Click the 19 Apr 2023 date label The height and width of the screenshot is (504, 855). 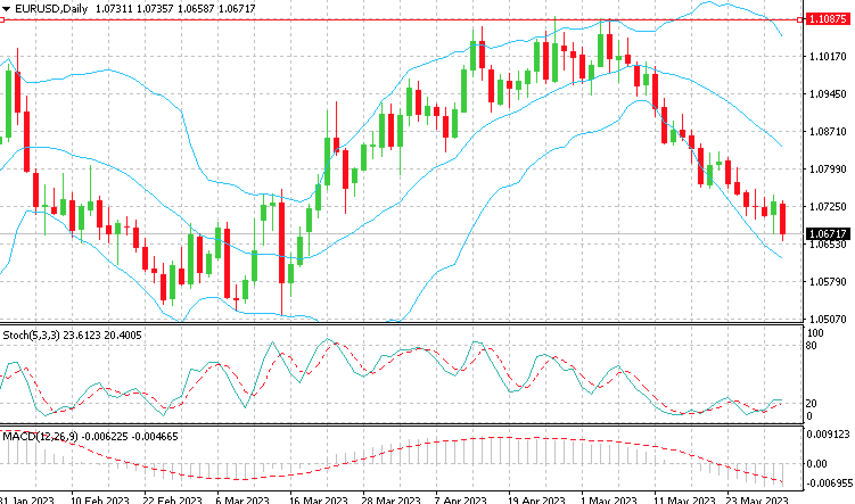tap(536, 500)
